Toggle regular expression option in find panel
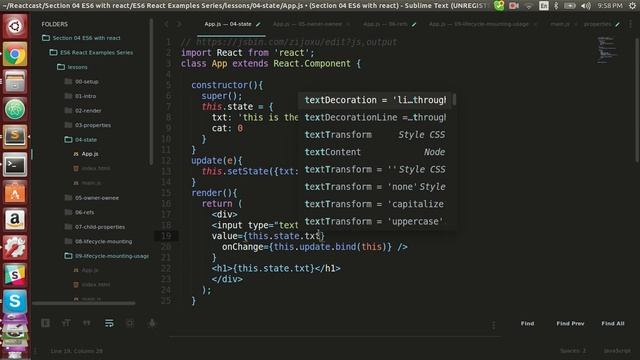This screenshot has height=360, width=640. (x=45, y=323)
